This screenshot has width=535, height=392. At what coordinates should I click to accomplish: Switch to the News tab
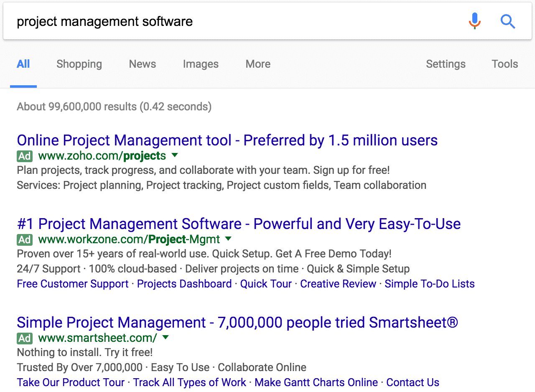click(x=143, y=64)
